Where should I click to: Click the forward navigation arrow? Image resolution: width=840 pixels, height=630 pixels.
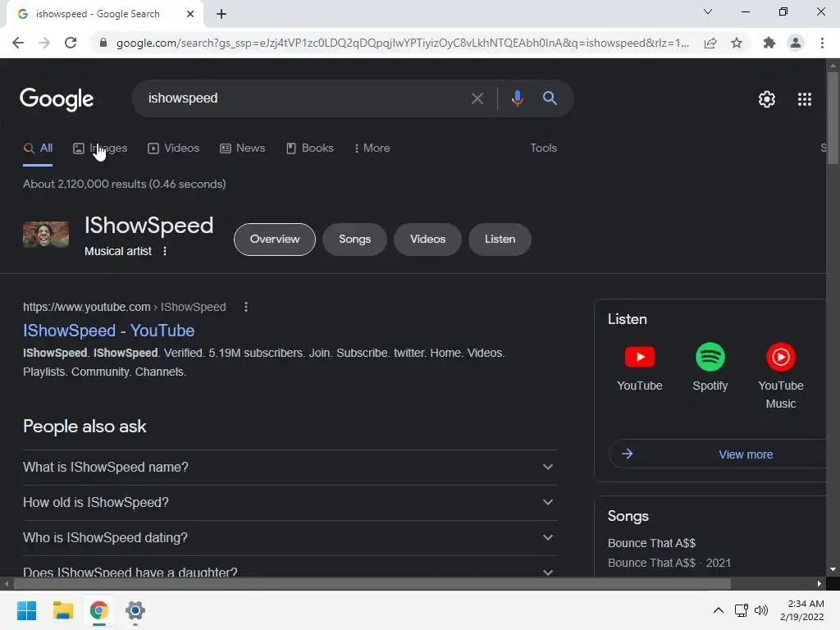click(x=44, y=43)
